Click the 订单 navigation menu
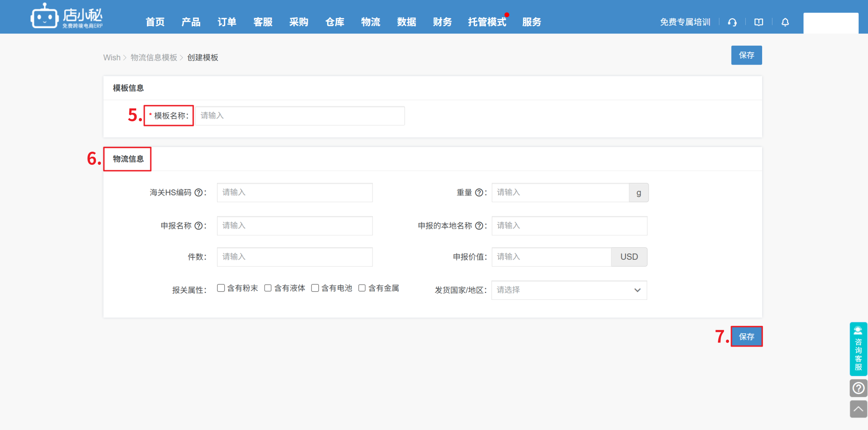This screenshot has width=868, height=430. click(x=227, y=22)
